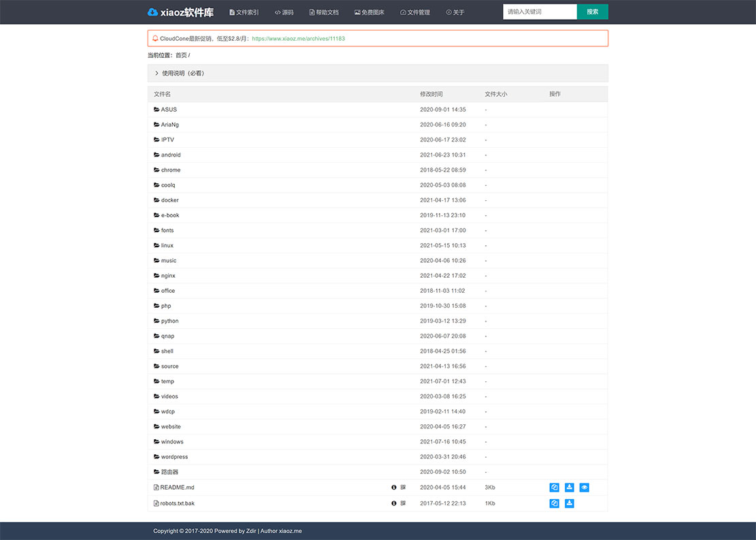This screenshot has width=756, height=540.
Task: Show info for README.md
Action: point(393,488)
